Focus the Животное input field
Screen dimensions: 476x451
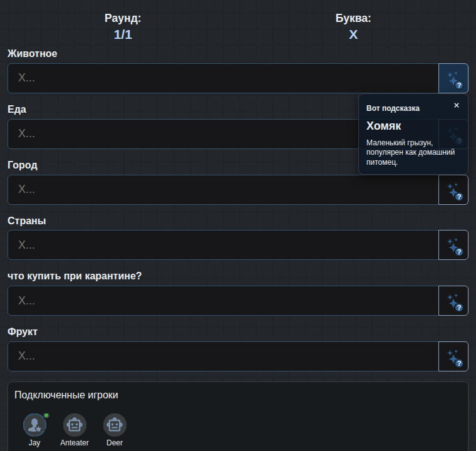click(223, 78)
